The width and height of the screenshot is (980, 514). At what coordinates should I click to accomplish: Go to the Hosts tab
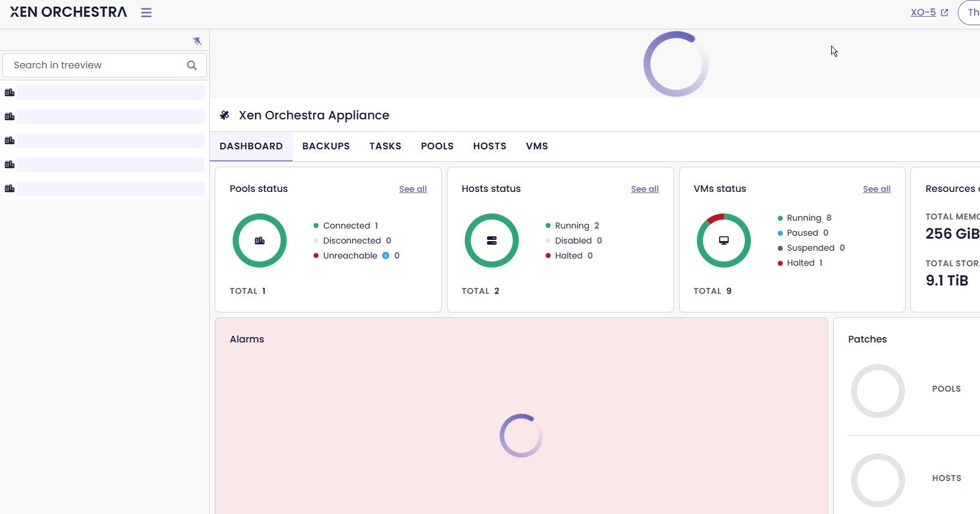[x=489, y=146]
